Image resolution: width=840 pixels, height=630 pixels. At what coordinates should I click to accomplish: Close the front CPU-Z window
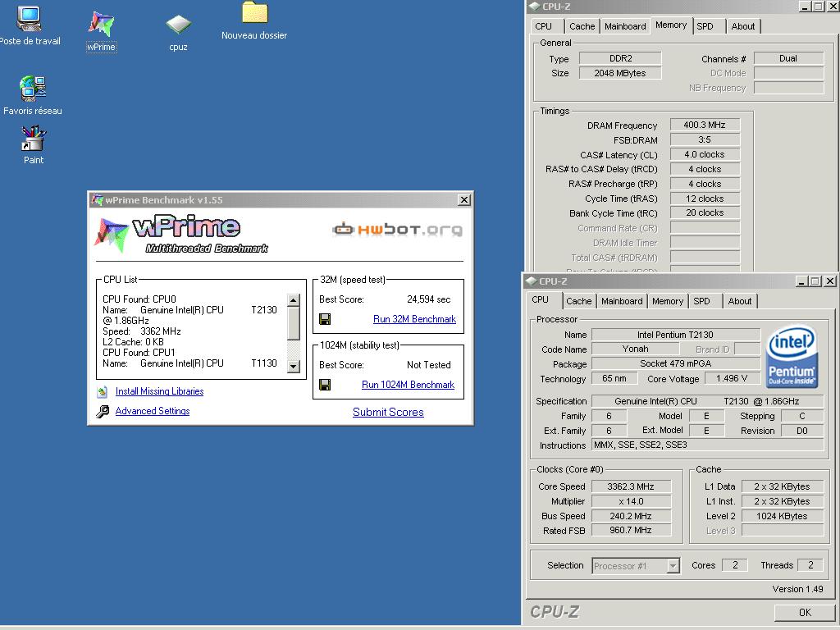830,281
